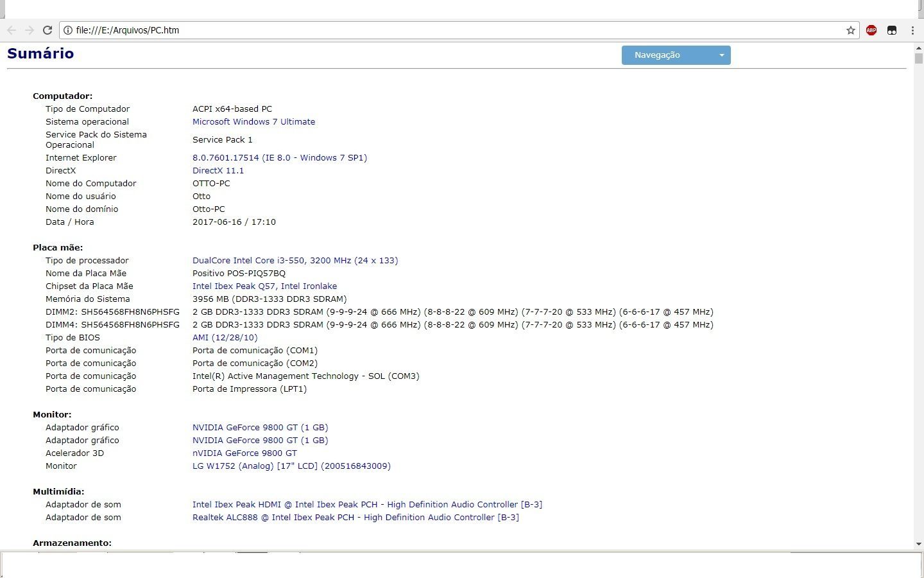The image size is (924, 578).
Task: Open the Chrome three-dot menu
Action: (x=912, y=30)
